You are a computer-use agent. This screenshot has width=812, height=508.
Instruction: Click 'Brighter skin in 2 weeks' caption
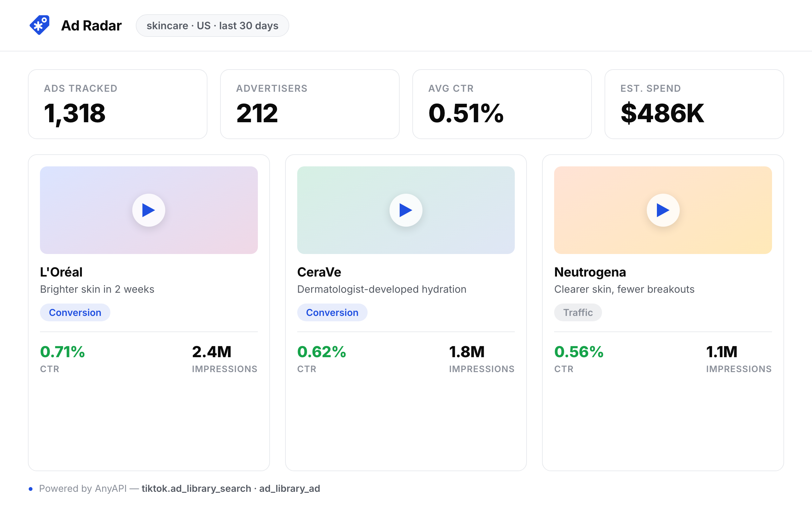(x=97, y=289)
